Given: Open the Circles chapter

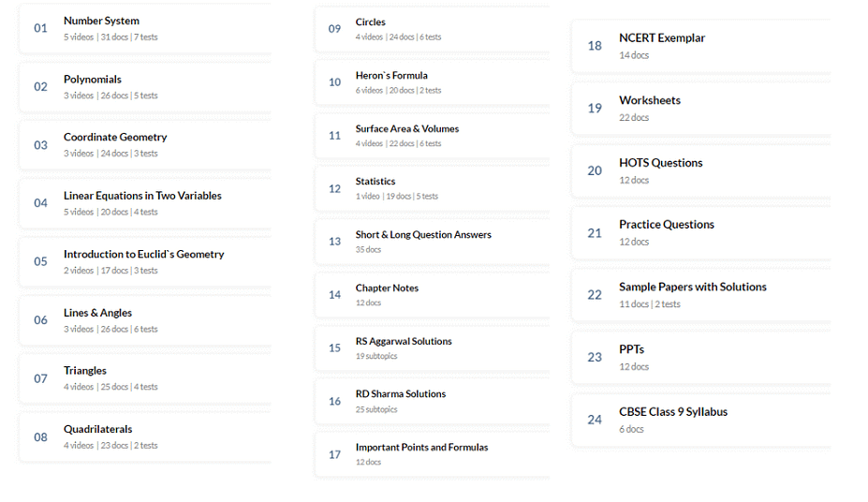Looking at the screenshot, I should [x=370, y=22].
